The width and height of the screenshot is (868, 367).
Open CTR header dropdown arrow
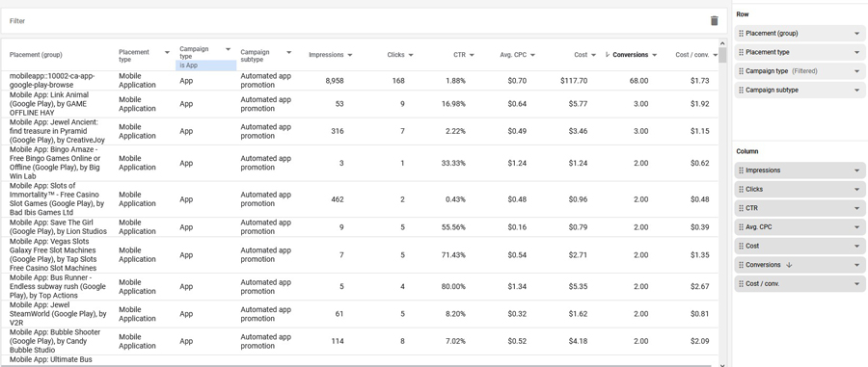pos(472,55)
